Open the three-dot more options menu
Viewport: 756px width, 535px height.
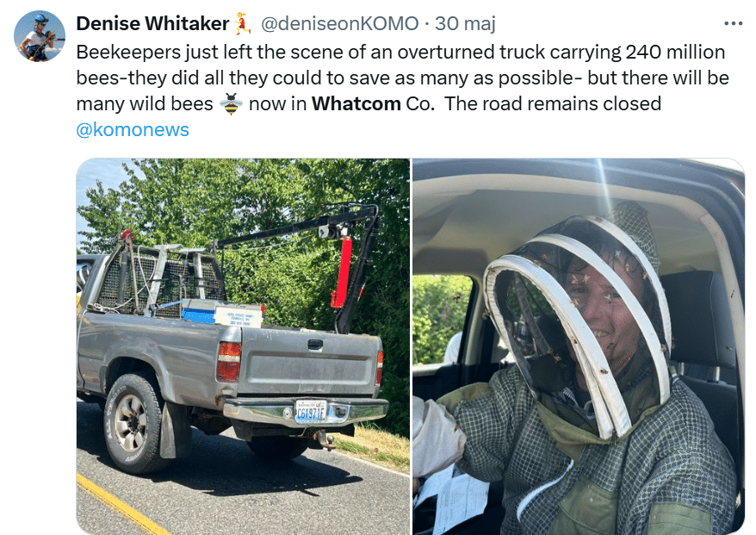point(734,23)
